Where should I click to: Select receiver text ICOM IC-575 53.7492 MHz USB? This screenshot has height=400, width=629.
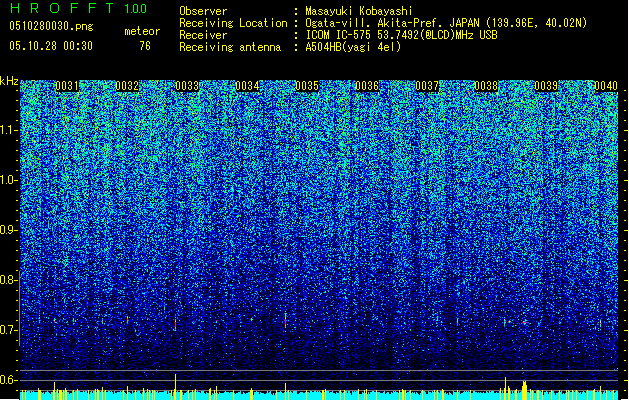click(402, 35)
